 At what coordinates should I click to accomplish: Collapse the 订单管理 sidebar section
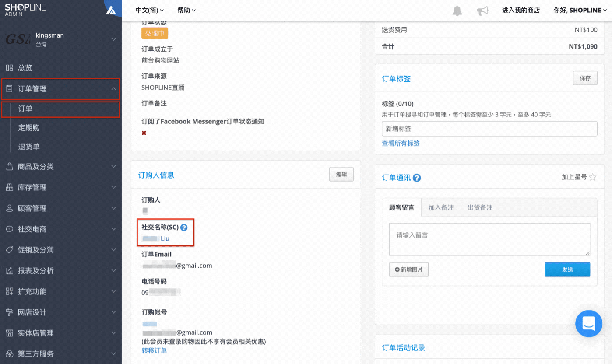(60, 89)
